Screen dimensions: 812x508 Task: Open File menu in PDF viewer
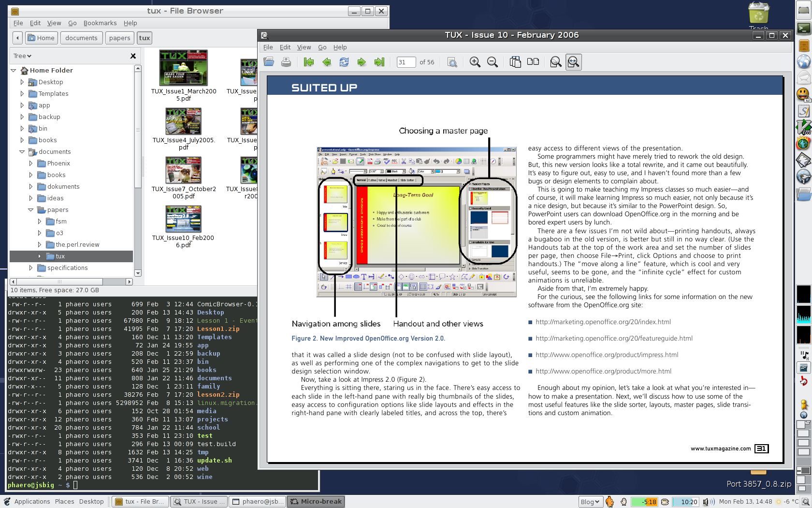coord(268,47)
